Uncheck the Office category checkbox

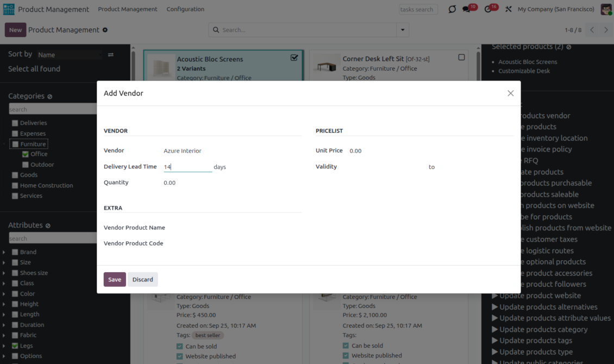(26, 154)
